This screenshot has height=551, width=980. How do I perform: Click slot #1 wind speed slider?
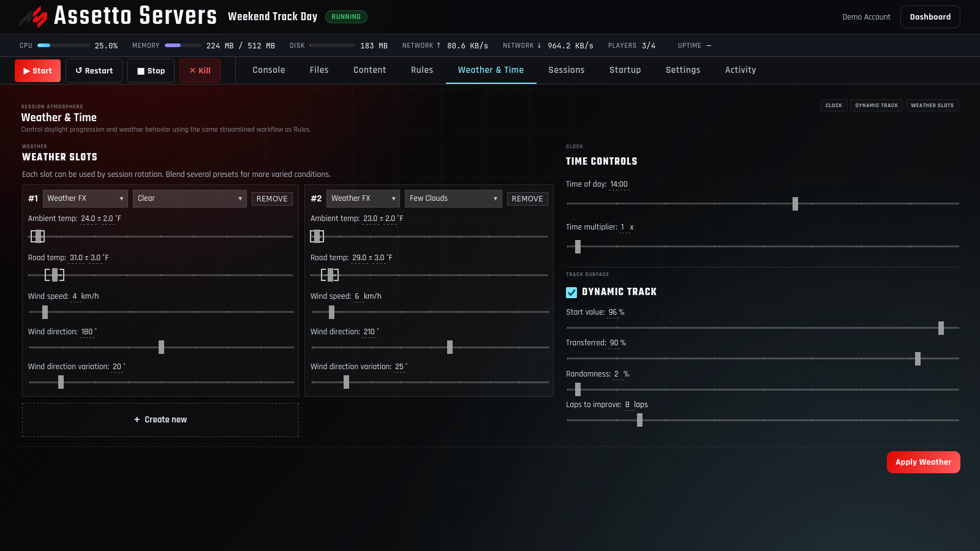(x=161, y=312)
